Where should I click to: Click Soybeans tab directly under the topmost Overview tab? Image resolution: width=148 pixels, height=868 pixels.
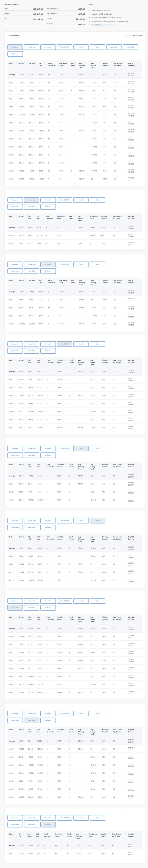click(x=15, y=54)
